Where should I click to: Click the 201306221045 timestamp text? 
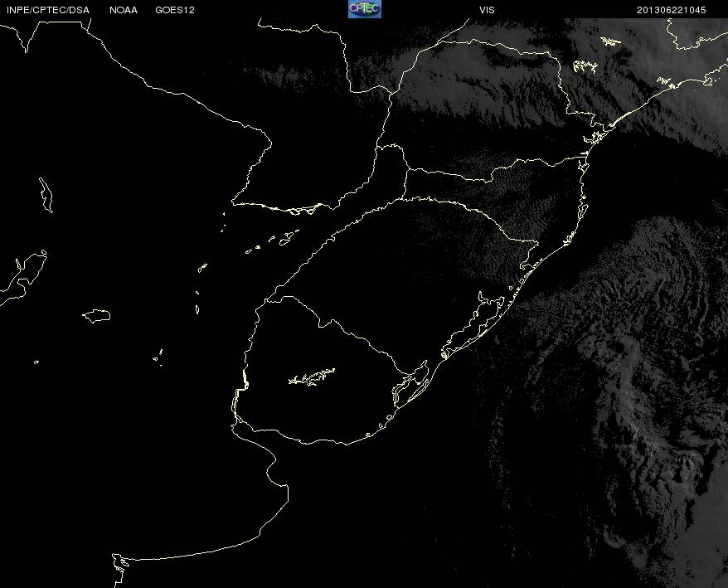tap(672, 10)
